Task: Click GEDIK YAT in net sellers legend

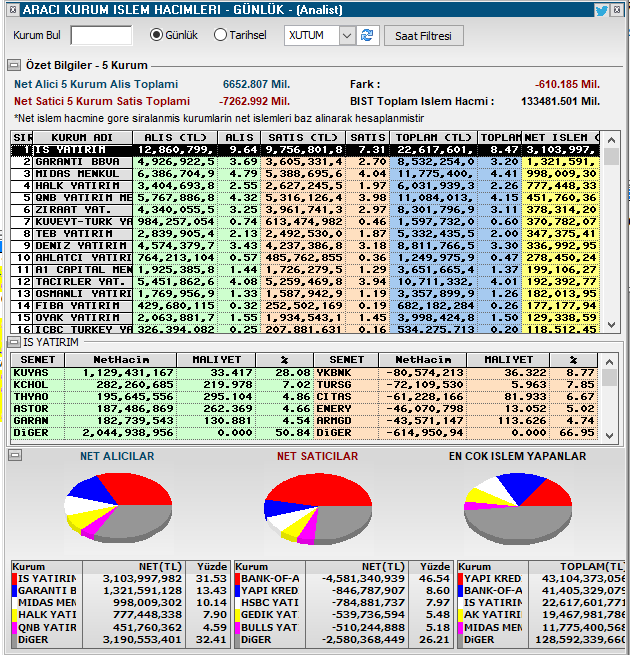Action: click(270, 615)
